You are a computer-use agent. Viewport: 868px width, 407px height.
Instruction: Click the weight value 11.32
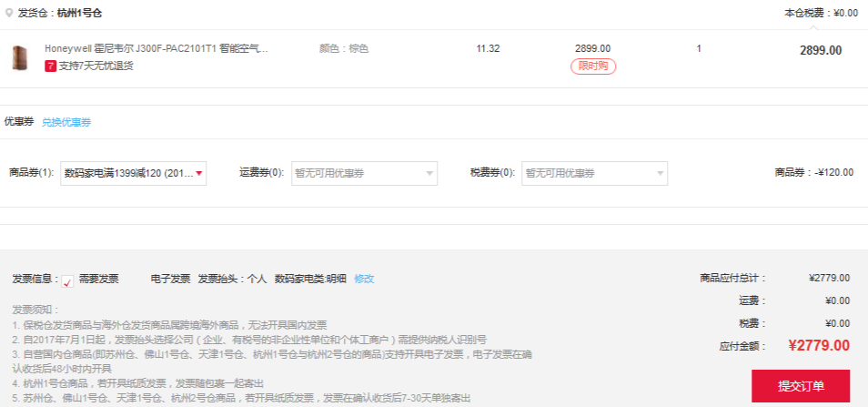point(488,49)
